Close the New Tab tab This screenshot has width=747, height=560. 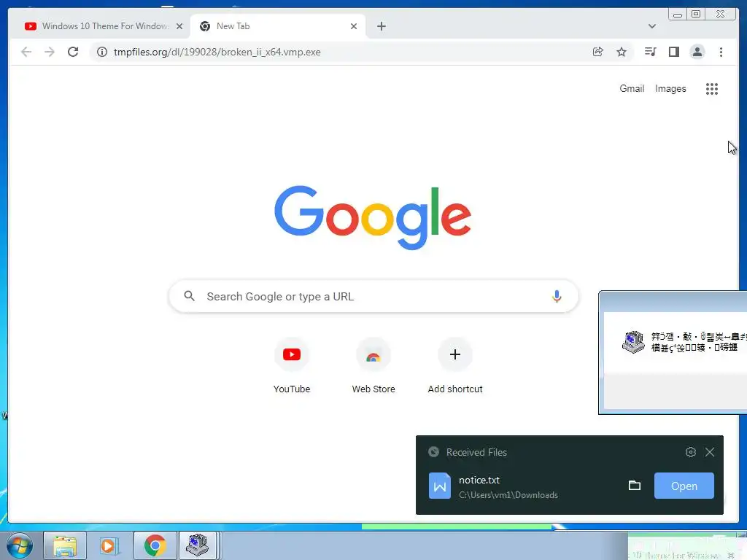point(354,26)
